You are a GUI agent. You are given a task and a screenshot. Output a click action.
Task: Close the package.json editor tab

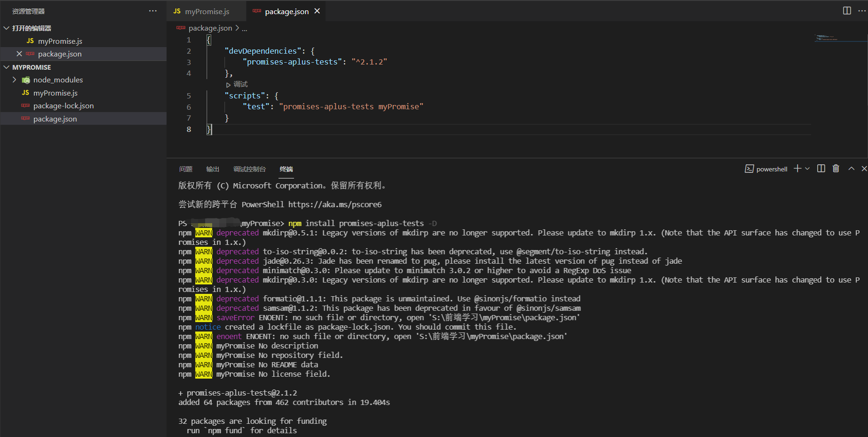317,11
